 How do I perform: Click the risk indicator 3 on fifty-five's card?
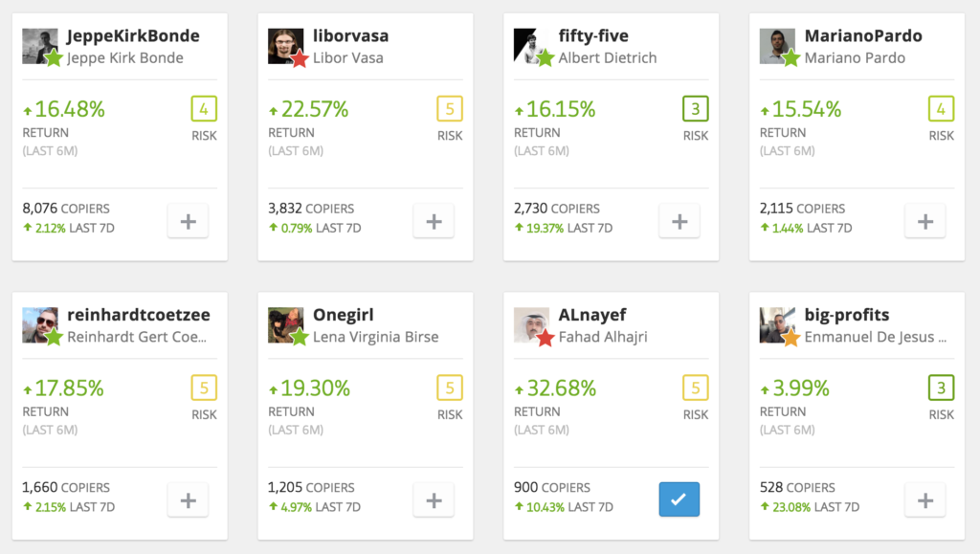point(696,108)
